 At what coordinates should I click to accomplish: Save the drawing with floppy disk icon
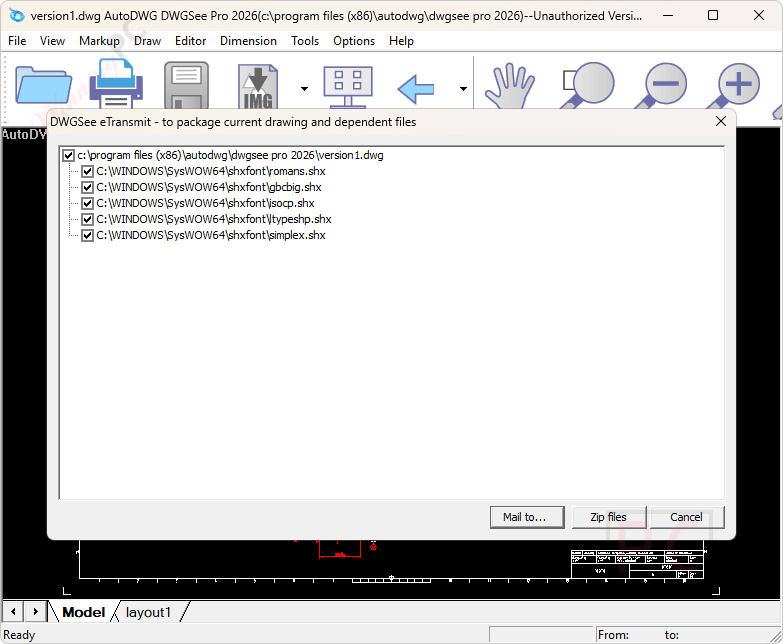pyautogui.click(x=186, y=85)
